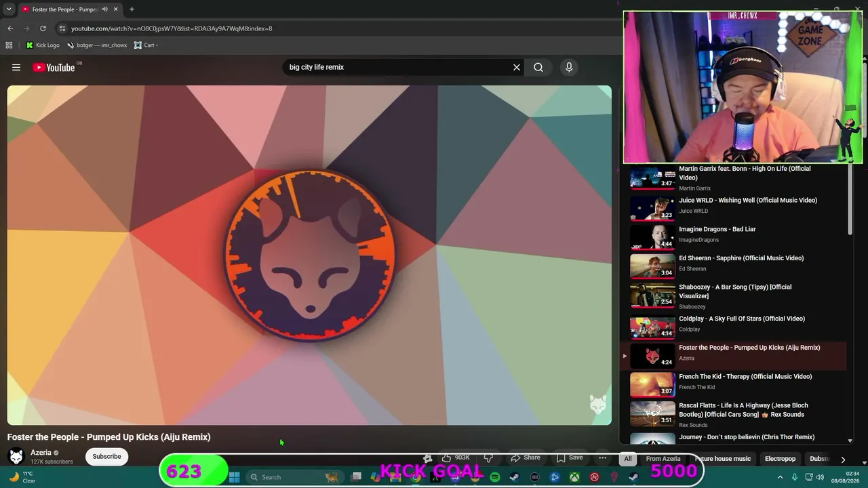The image size is (868, 488).
Task: Select the All filter chip
Action: [628, 459]
